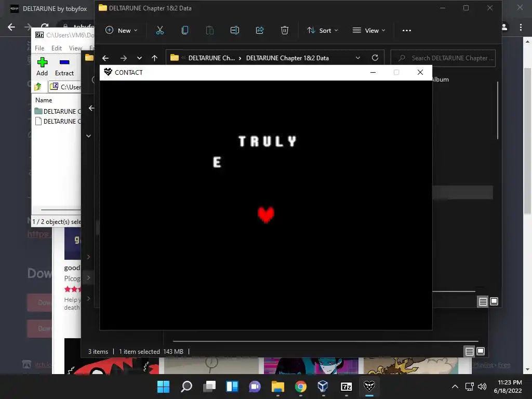Image resolution: width=532 pixels, height=399 pixels.
Task: Click the Add button in 7-Zip
Action: pos(42,67)
